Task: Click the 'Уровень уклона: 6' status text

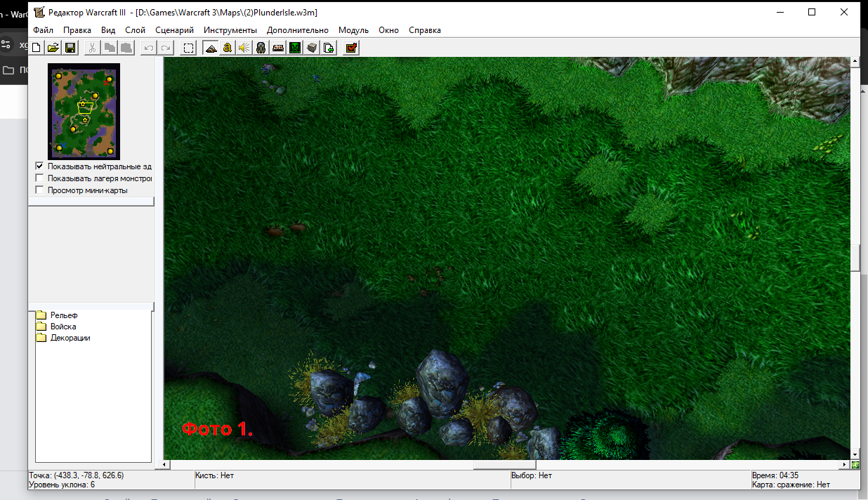Action: coord(62,485)
